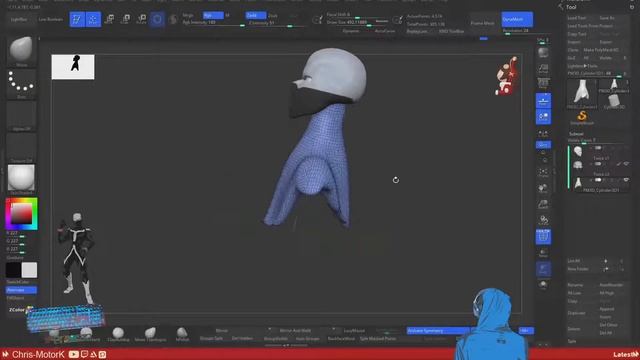Toggle the Zadd button
This screenshot has height=360, width=640.
point(256,15)
